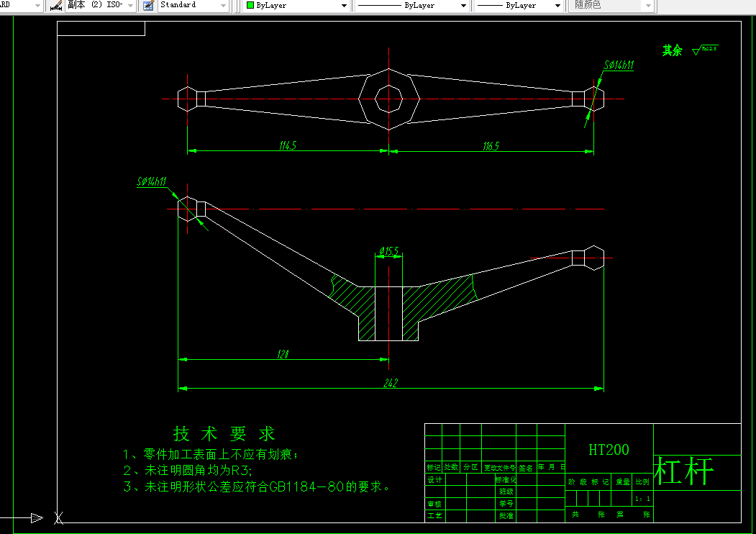Screen dimensions: 756x534
Task: Click the 1:1 scale cell in title block
Action: (642, 497)
